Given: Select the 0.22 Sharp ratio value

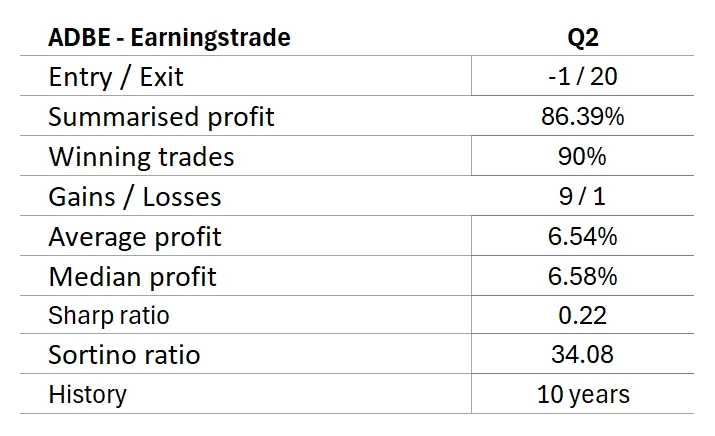Looking at the screenshot, I should (582, 316).
